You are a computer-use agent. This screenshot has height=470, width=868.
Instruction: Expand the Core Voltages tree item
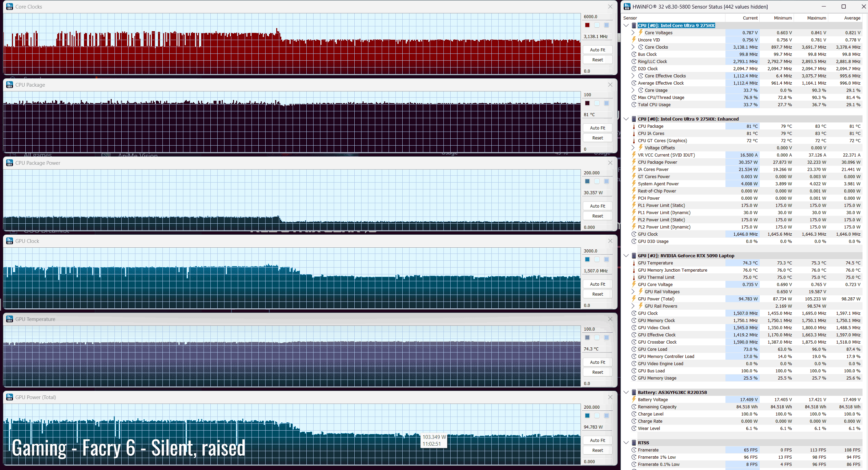(633, 33)
